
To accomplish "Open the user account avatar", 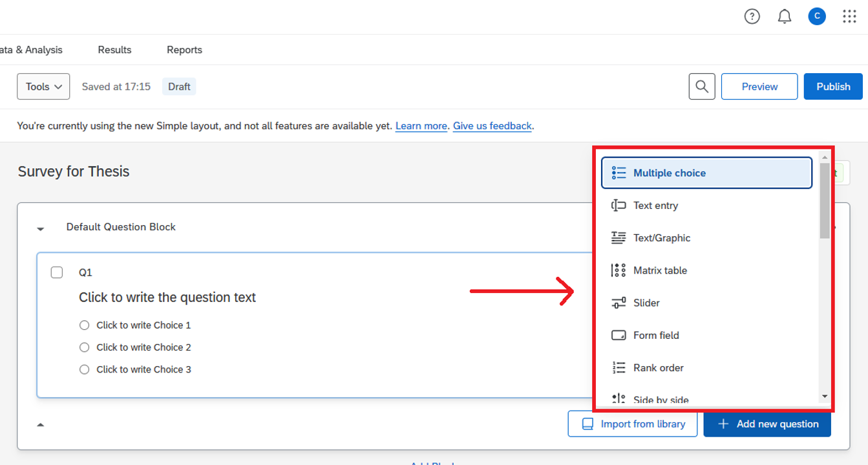I will point(817,17).
